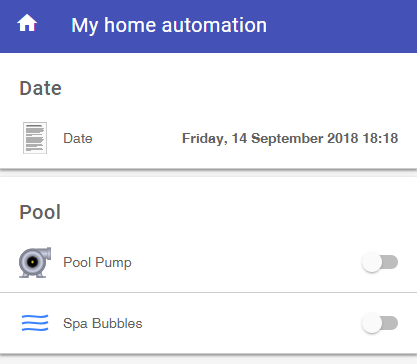The height and width of the screenshot is (364, 417).
Task: Click the divider between Pool Pump and Spa Bubbles
Action: (x=208, y=293)
